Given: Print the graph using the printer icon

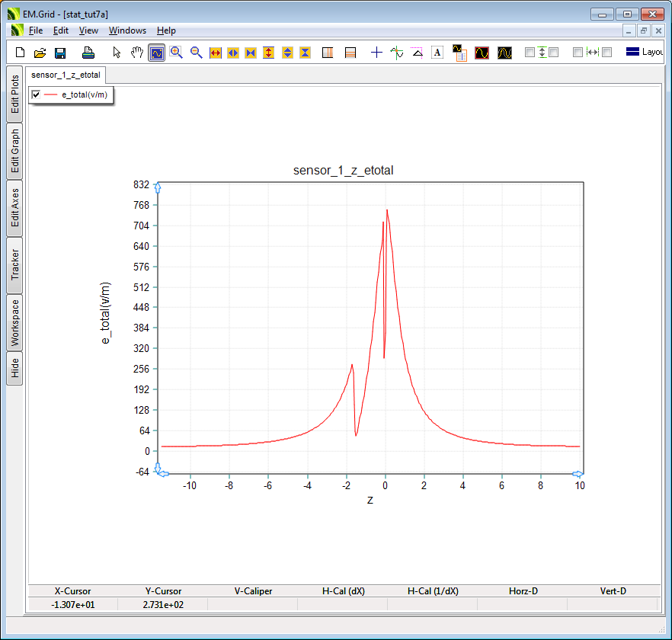Looking at the screenshot, I should 88,53.
